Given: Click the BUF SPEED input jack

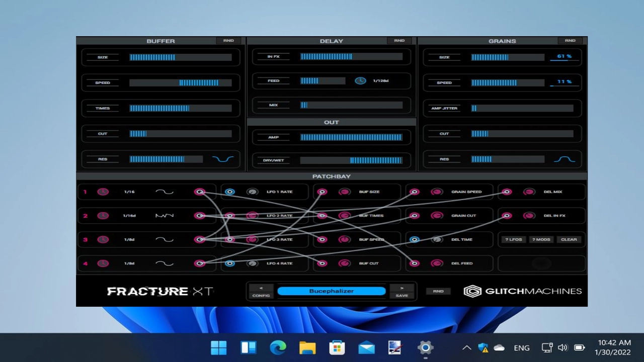Looking at the screenshot, I should coord(322,239).
